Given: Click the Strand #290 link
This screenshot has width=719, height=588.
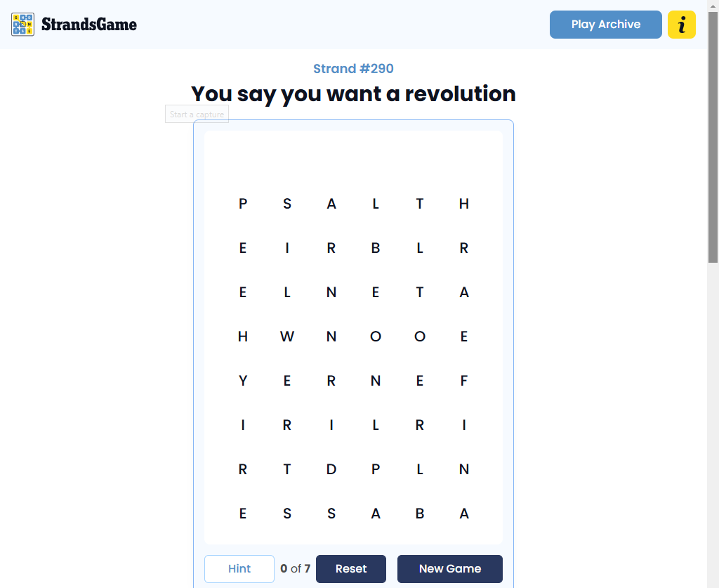Looking at the screenshot, I should click(x=353, y=69).
